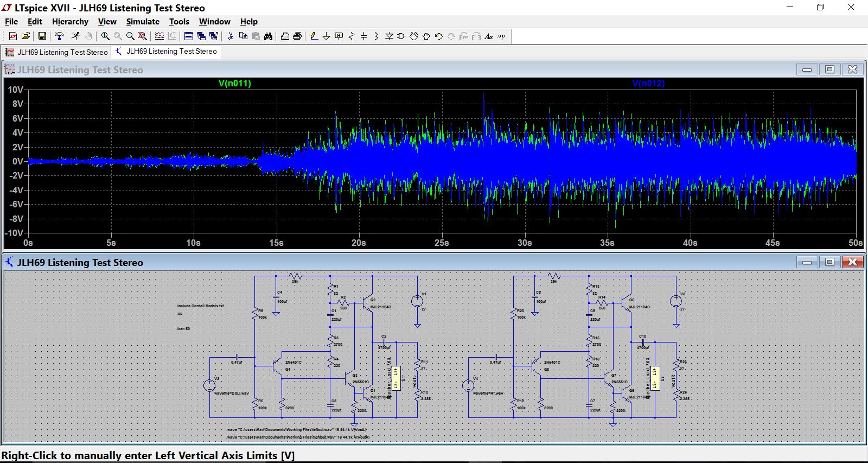Open the Help menu
Viewport: 868px width, 463px height.
tap(248, 22)
